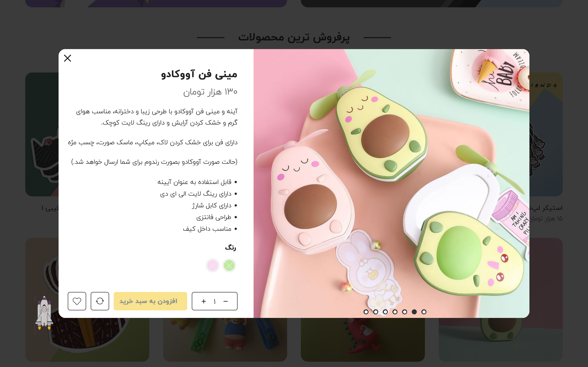
Task: Select the third carousel dot from right
Action: click(404, 312)
